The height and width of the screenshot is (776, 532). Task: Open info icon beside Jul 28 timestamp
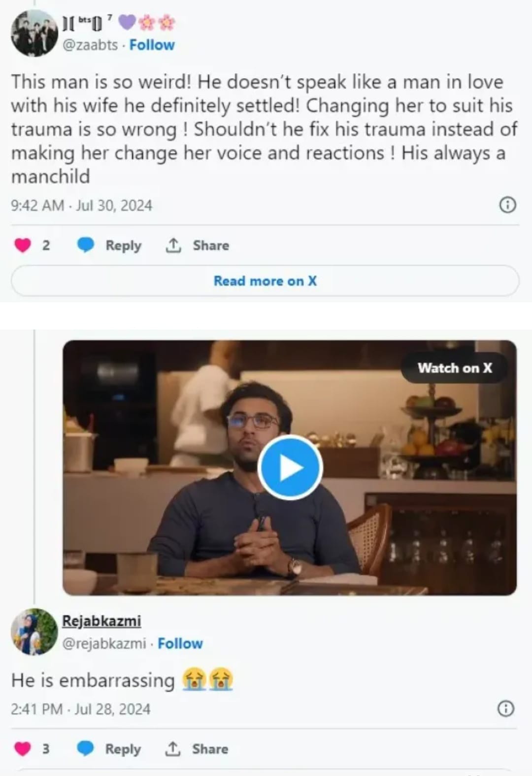(x=506, y=708)
